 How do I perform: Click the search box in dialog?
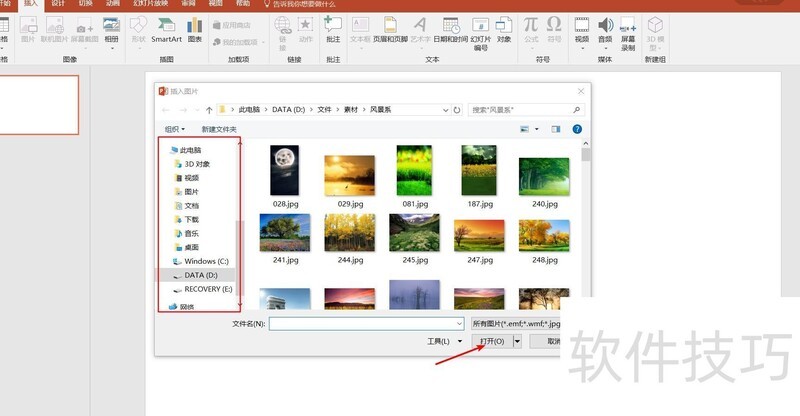tap(526, 110)
